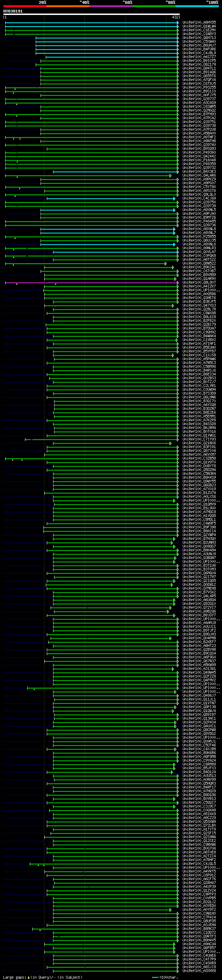The width and height of the screenshot is (222, 980).
Task: Select hit UniRef100_B9KZ41
Action: coord(199,267)
